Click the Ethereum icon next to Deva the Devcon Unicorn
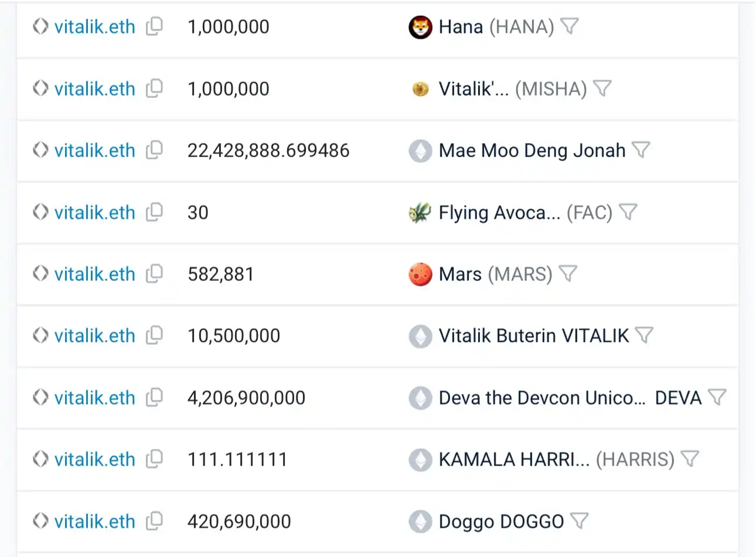Image resolution: width=756 pixels, height=557 pixels. [420, 398]
